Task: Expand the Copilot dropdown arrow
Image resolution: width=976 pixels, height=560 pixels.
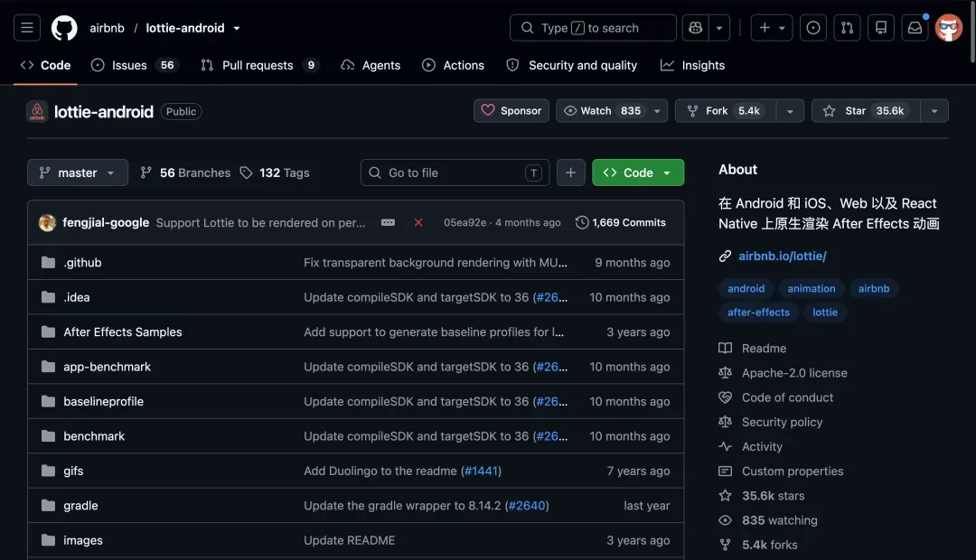Action: pos(719,28)
